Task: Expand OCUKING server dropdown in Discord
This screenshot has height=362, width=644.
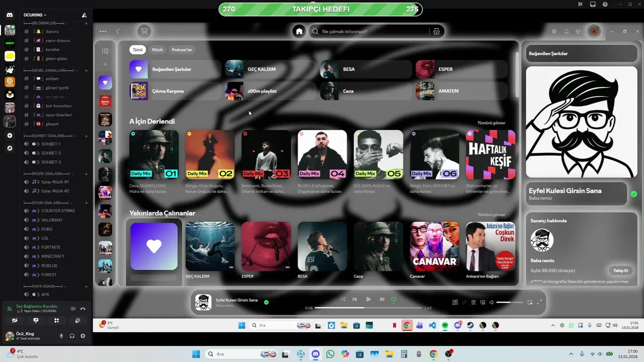Action: (x=35, y=15)
